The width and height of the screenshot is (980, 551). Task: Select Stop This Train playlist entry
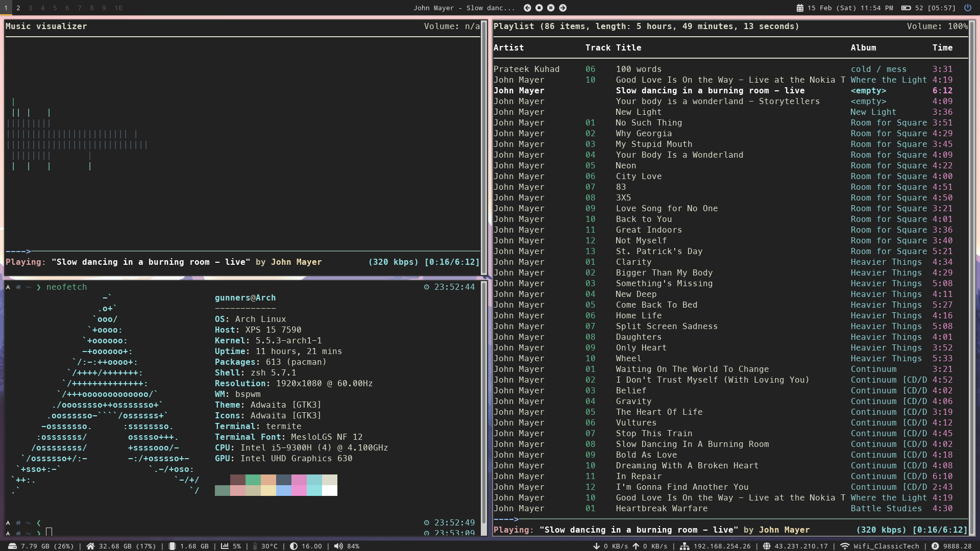(654, 433)
